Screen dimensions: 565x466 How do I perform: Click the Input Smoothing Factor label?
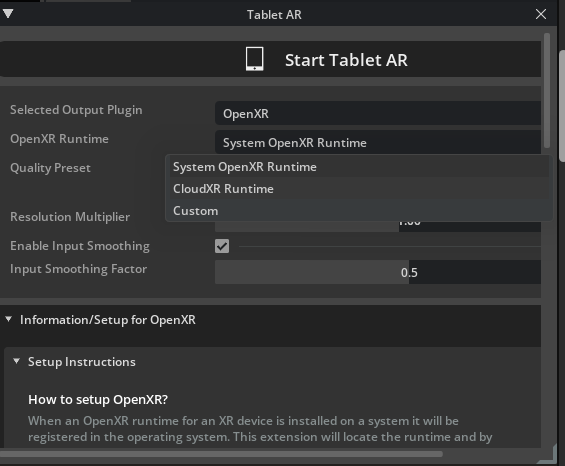click(78, 269)
